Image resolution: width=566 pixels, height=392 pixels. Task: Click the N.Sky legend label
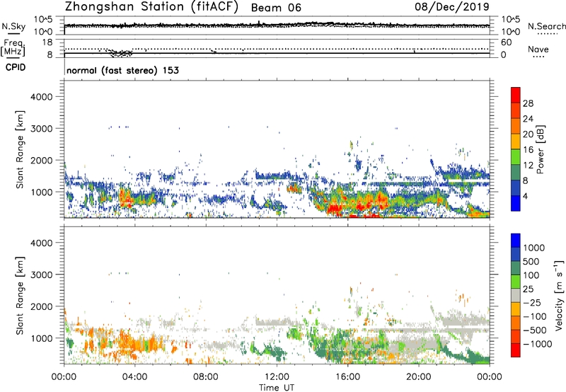coord(13,26)
